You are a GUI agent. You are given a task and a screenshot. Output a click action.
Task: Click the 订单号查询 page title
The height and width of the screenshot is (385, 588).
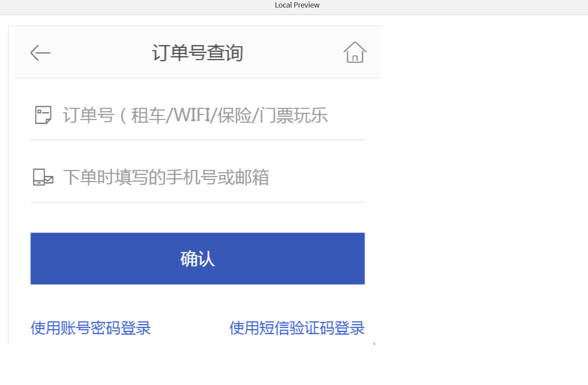coord(198,53)
